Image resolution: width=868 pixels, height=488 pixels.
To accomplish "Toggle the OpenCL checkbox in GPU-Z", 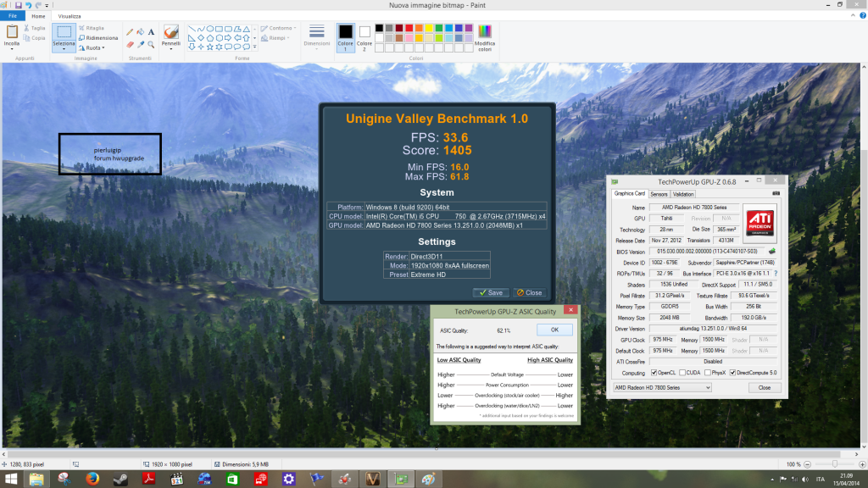I will pyautogui.click(x=653, y=373).
